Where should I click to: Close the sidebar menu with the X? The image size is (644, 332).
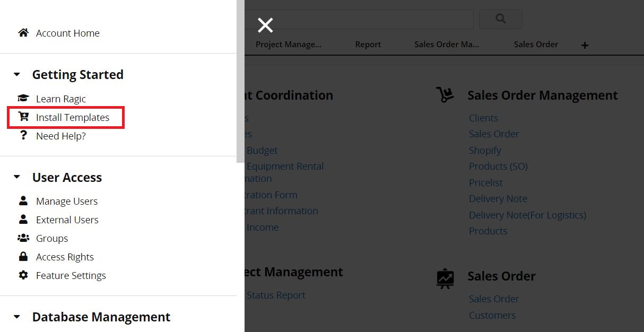point(265,25)
